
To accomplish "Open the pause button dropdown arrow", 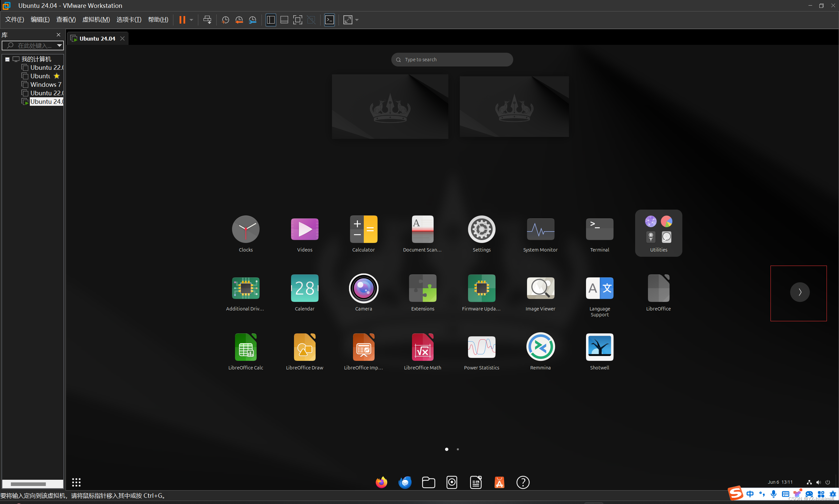I will click(191, 20).
